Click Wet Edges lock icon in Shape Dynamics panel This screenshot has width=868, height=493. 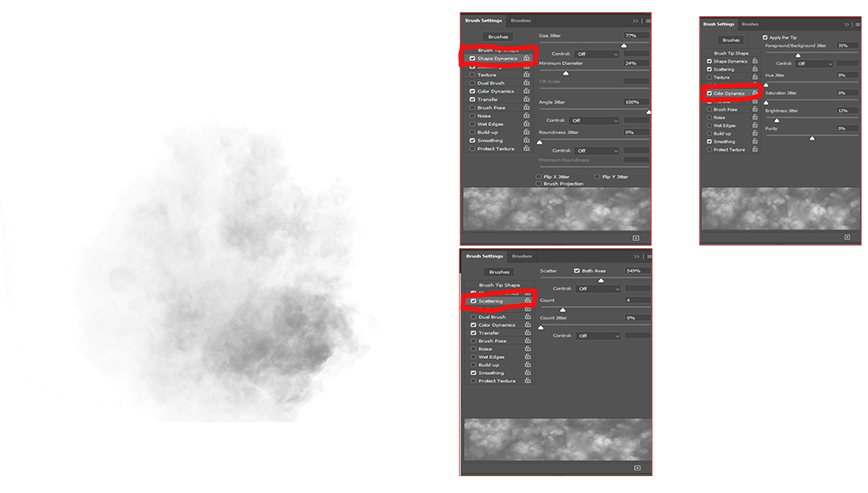(526, 124)
